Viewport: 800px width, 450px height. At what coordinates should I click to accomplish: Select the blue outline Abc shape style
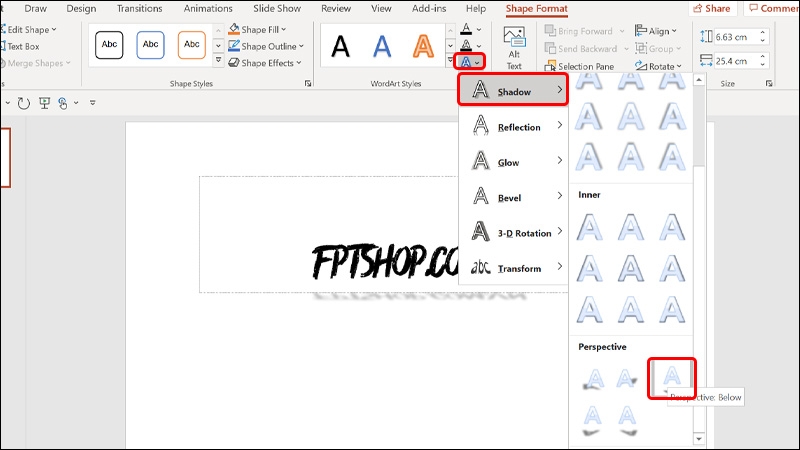point(151,45)
